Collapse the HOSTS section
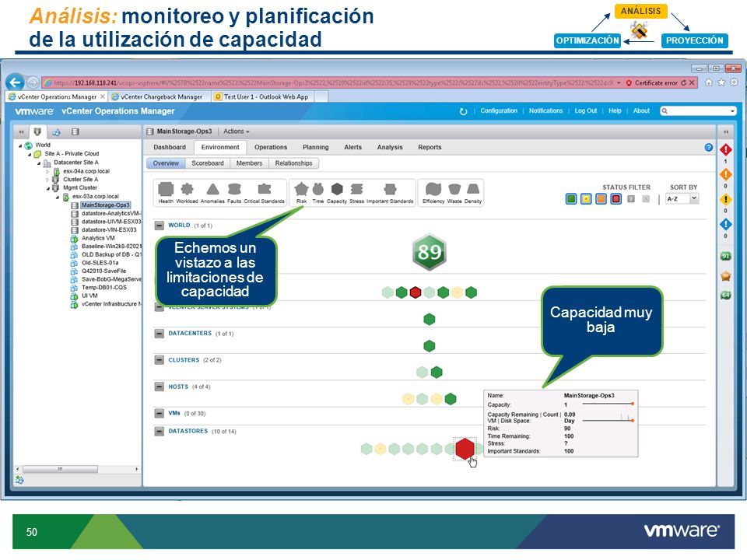 [x=160, y=387]
